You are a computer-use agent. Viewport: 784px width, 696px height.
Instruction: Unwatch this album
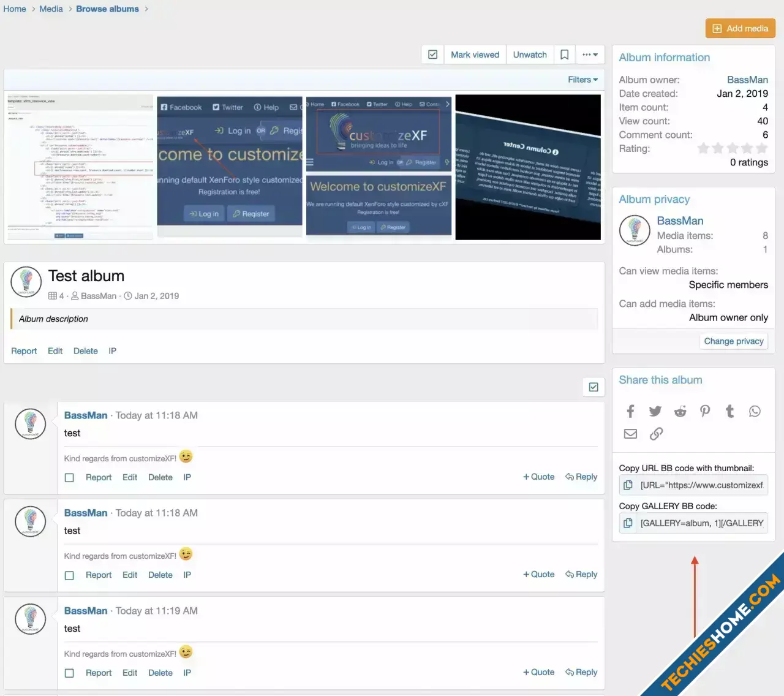coord(530,55)
